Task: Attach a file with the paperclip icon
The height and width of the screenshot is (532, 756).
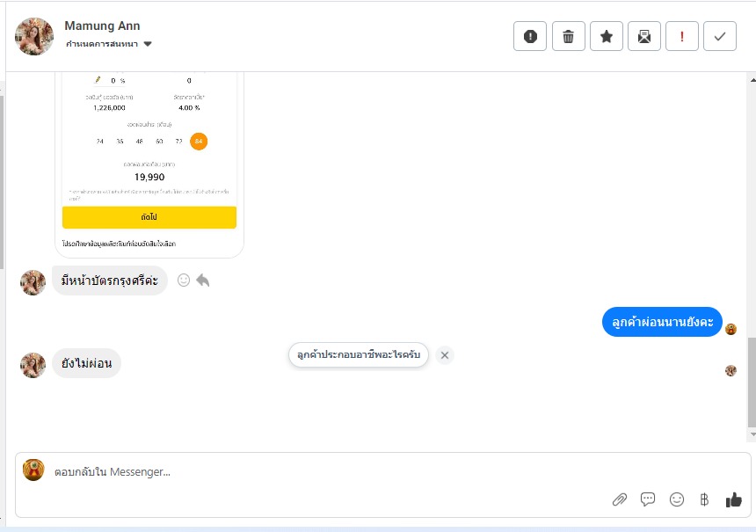Action: [x=620, y=499]
